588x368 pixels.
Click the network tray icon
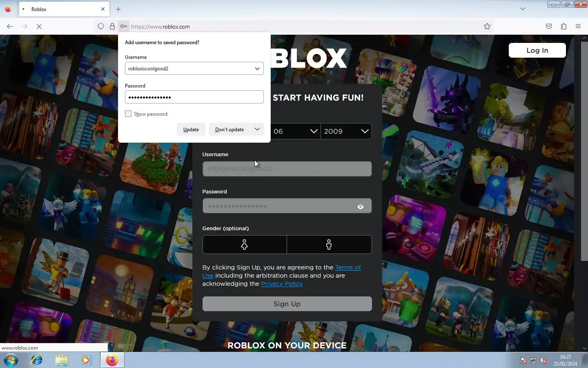coord(533,360)
